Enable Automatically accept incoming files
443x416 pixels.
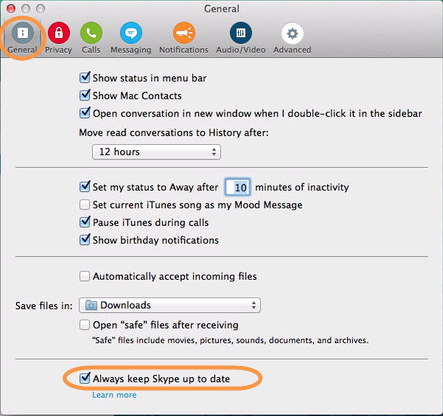(x=85, y=276)
